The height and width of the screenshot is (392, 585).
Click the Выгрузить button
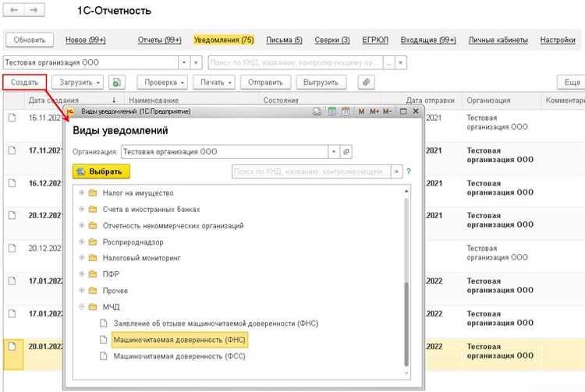[321, 83]
